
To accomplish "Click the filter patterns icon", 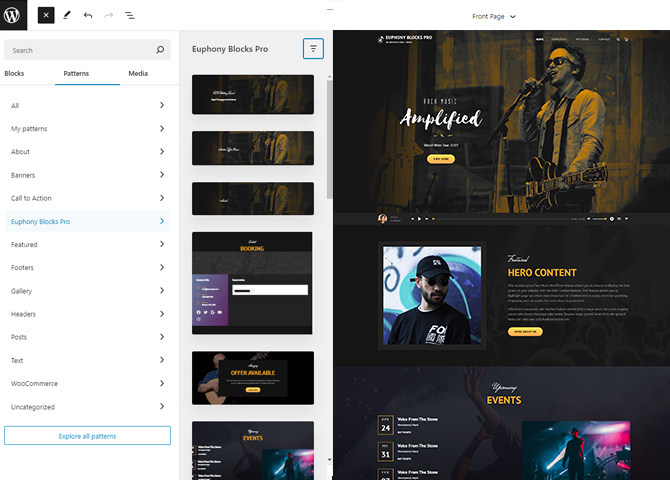I will click(x=314, y=48).
